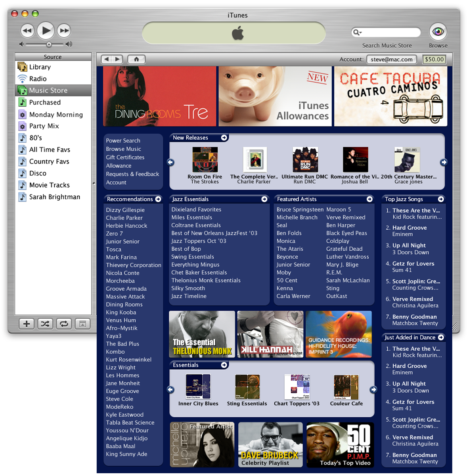467x476 pixels.
Task: Go back in the store
Action: (x=107, y=59)
